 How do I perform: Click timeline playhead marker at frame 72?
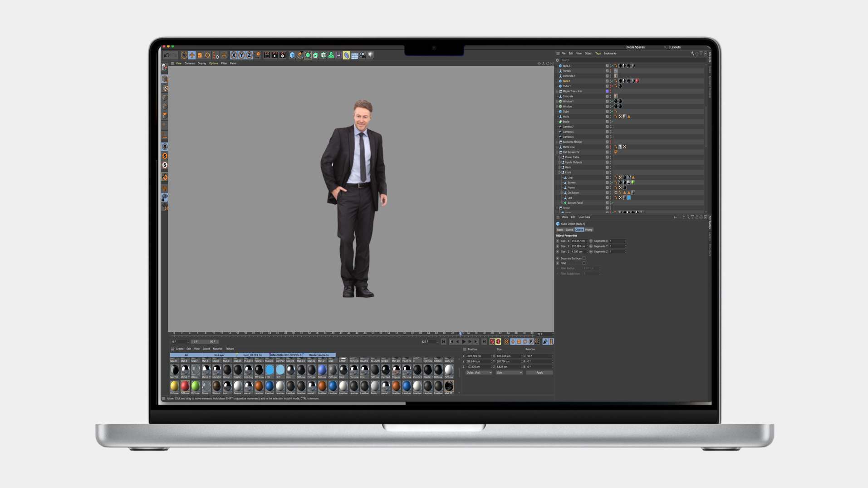[461, 334]
